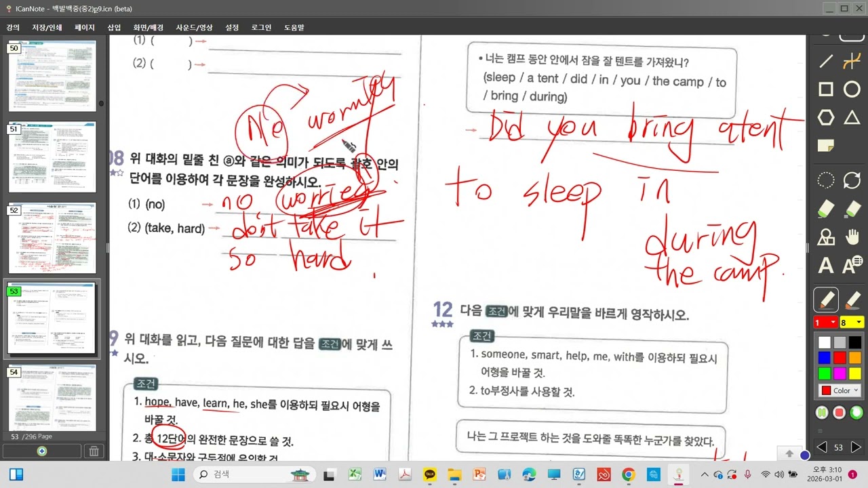
Task: Delete page with trash can button
Action: (x=94, y=451)
